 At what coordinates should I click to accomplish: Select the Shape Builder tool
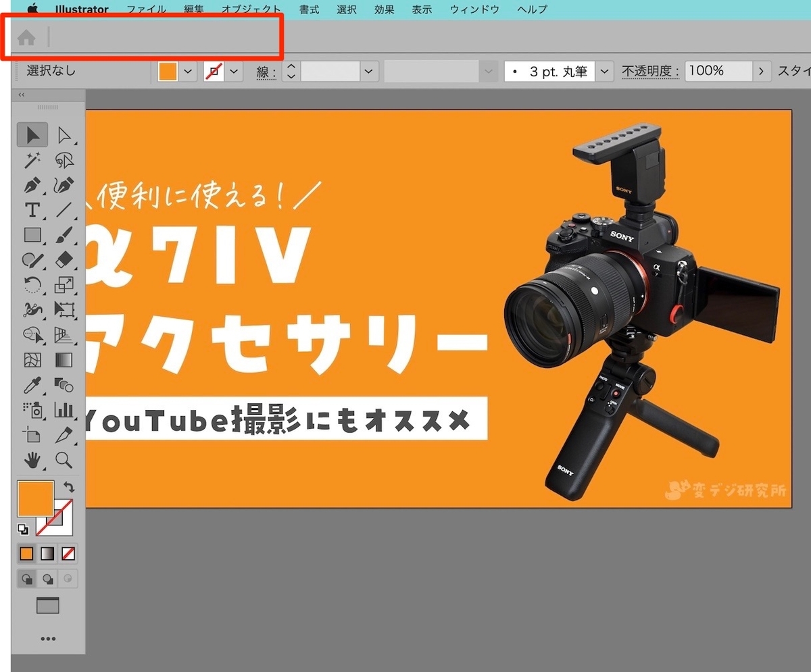coord(32,335)
